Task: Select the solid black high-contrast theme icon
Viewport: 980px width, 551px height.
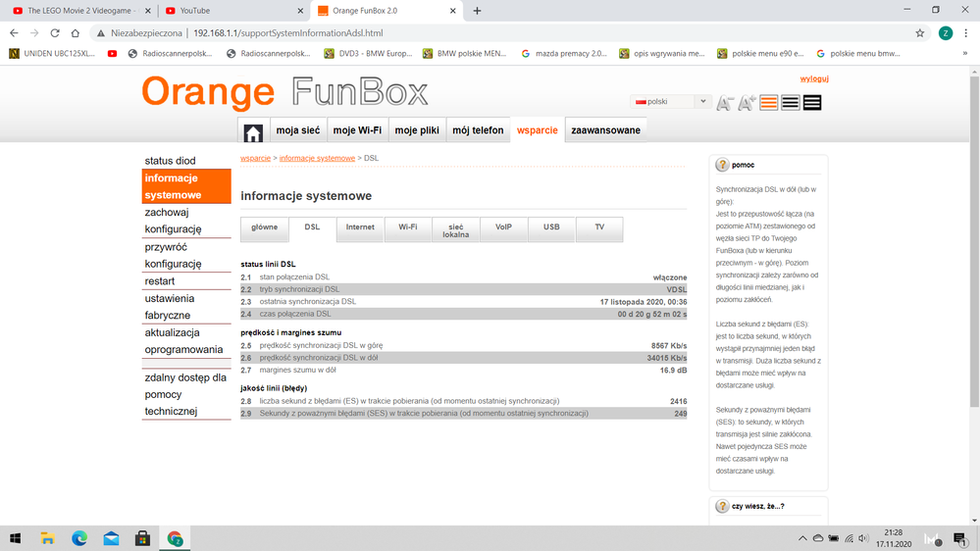Action: [x=811, y=103]
